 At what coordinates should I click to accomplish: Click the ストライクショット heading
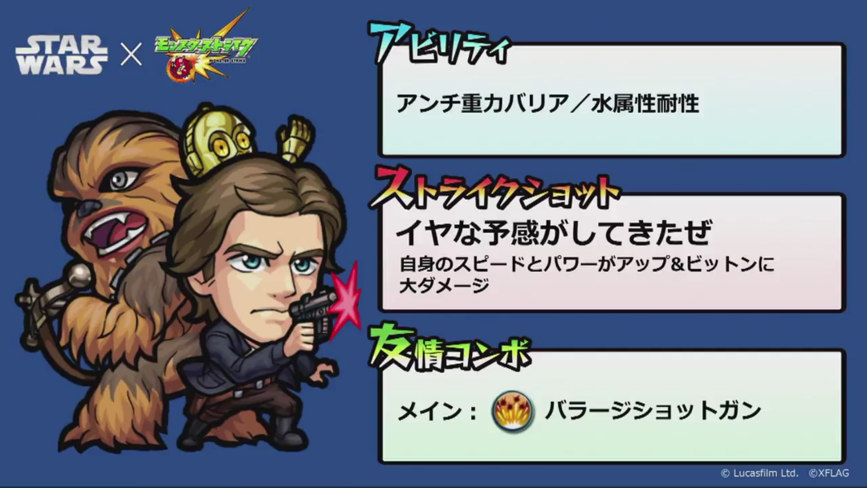[495, 190]
